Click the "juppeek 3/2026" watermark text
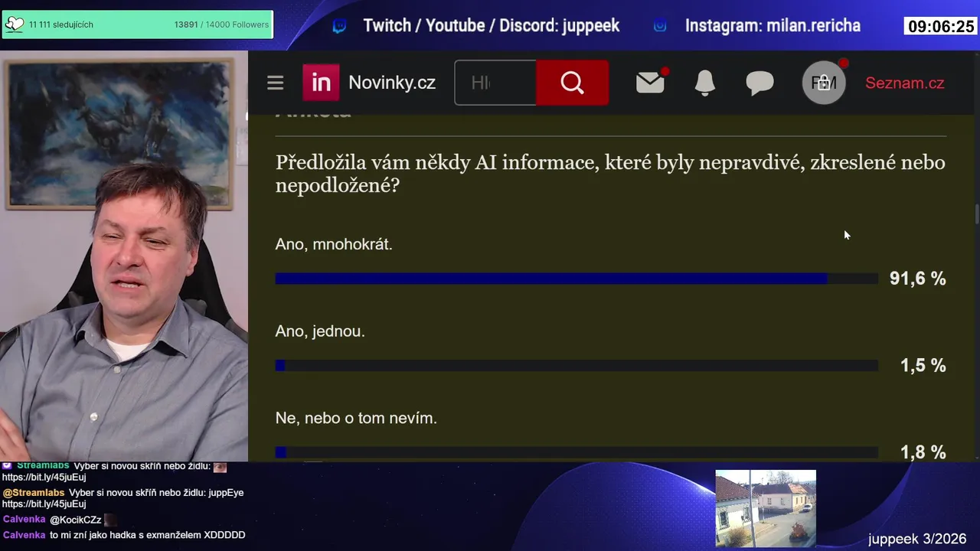The image size is (980, 551). point(917,539)
